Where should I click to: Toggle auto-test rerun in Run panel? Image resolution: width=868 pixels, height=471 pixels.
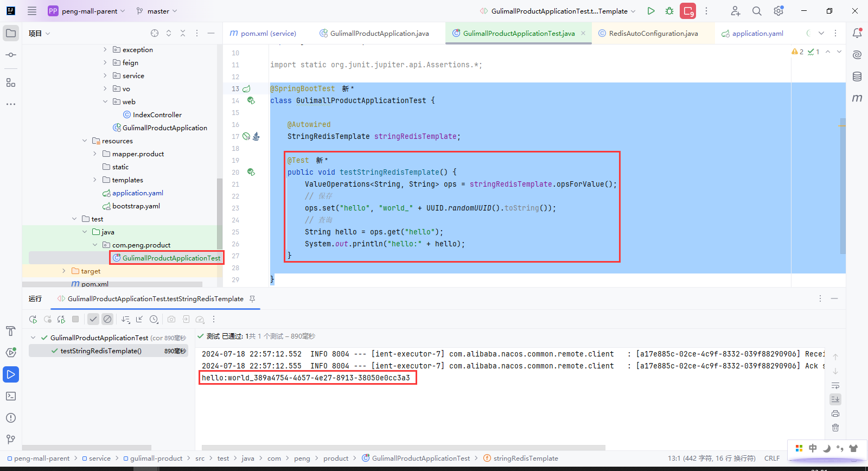61,320
